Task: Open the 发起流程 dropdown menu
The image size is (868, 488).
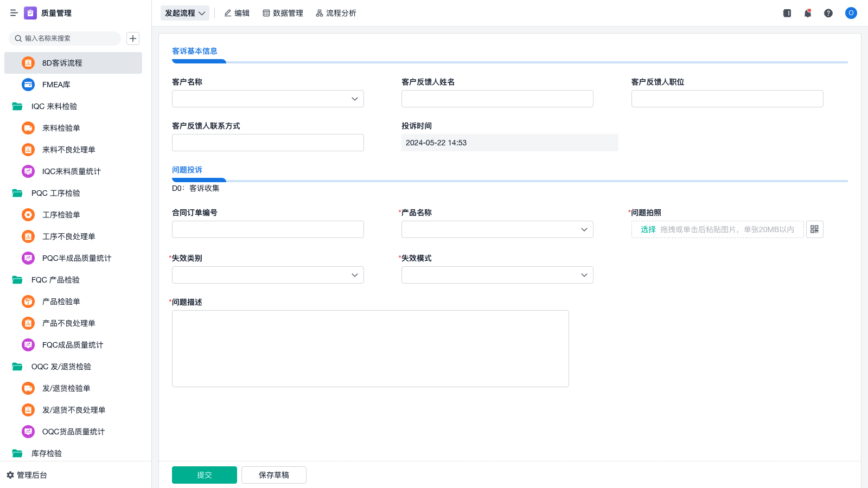Action: 185,13
